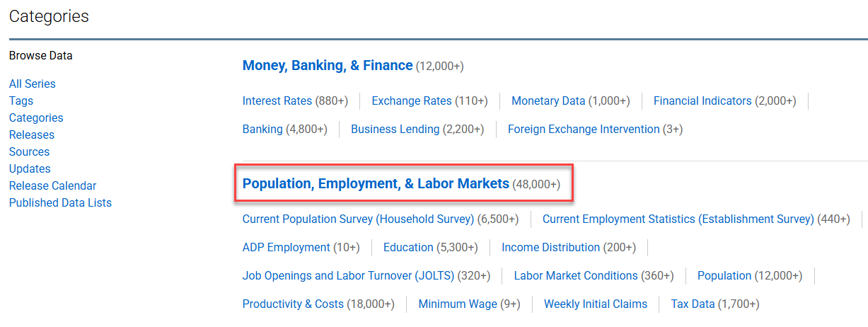
Task: Open the Monetary Data category
Action: pos(548,101)
